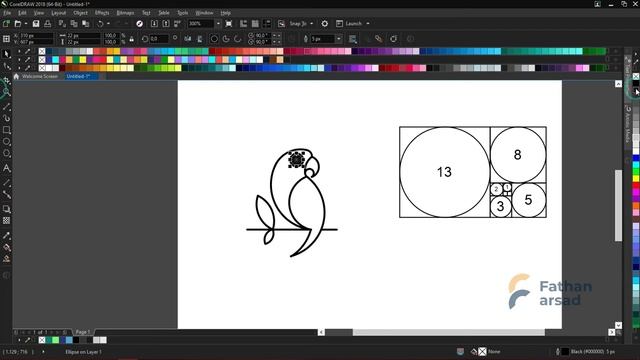Image resolution: width=640 pixels, height=360 pixels.
Task: Click the rotation angle field
Action: coord(159,39)
